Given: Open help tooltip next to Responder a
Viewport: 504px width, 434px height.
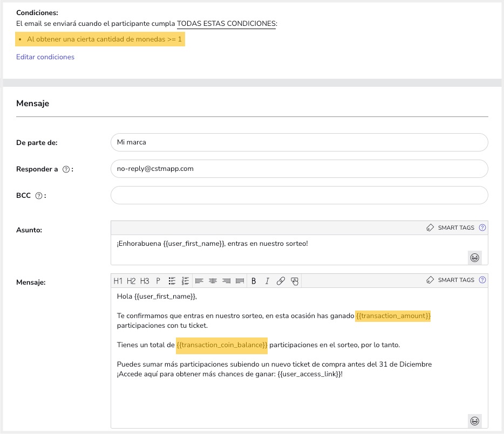Looking at the screenshot, I should pyautogui.click(x=66, y=169).
